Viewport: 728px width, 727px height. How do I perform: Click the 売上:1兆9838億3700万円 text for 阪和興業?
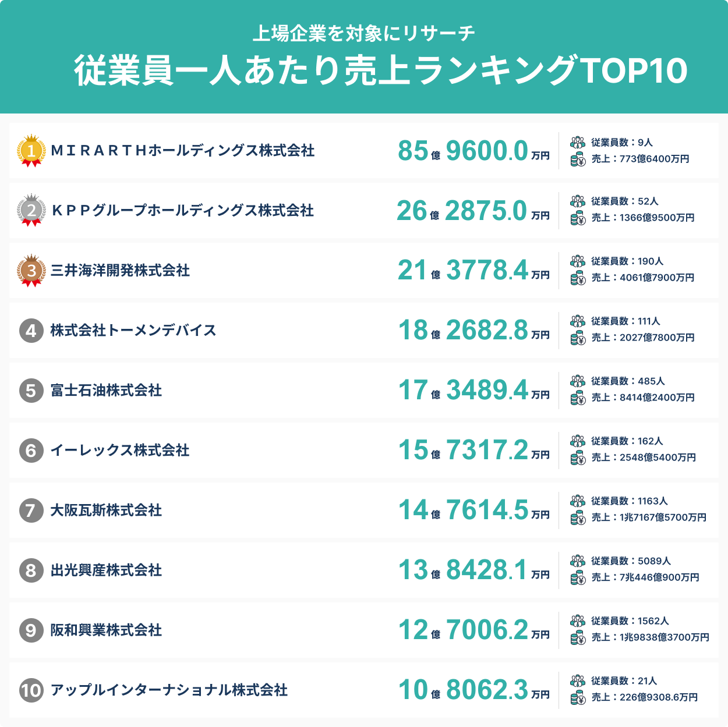point(650,637)
